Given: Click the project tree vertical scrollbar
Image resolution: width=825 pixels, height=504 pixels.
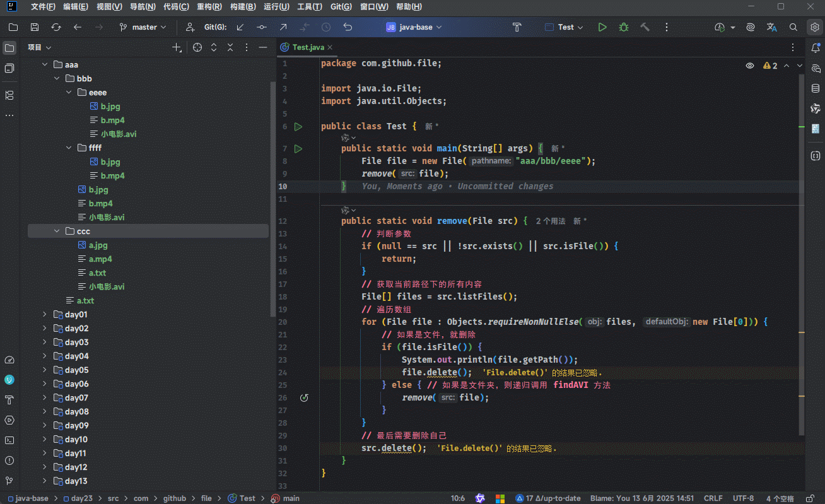Looking at the screenshot, I should 272,189.
